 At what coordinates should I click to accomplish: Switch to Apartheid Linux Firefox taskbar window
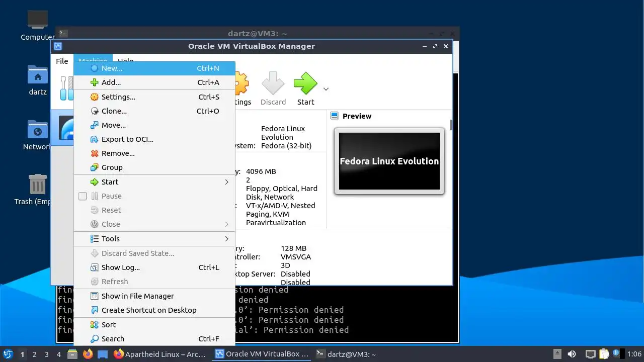click(x=160, y=354)
